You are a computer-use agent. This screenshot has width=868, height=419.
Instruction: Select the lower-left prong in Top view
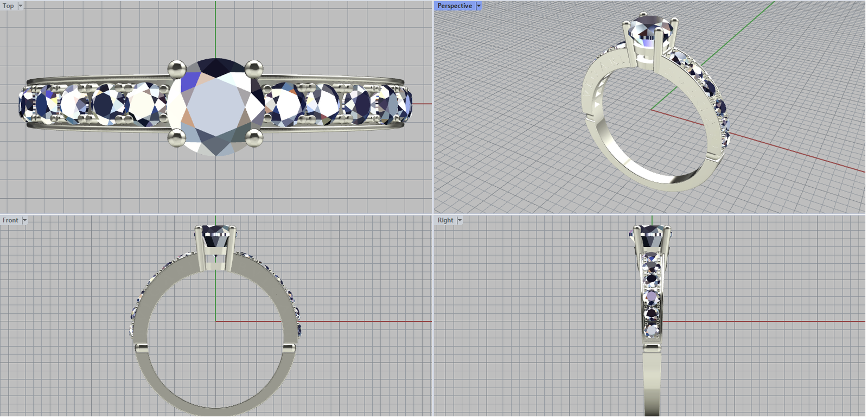point(177,138)
